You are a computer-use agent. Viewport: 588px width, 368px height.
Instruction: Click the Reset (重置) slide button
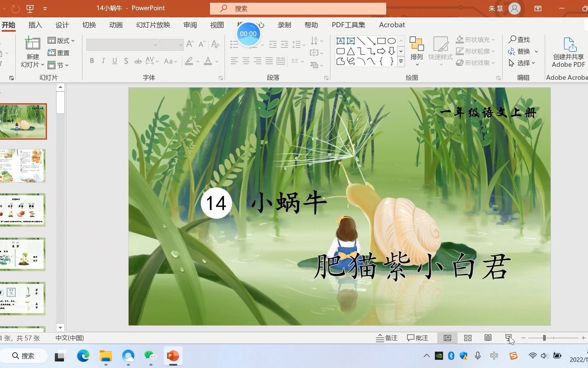tap(59, 53)
